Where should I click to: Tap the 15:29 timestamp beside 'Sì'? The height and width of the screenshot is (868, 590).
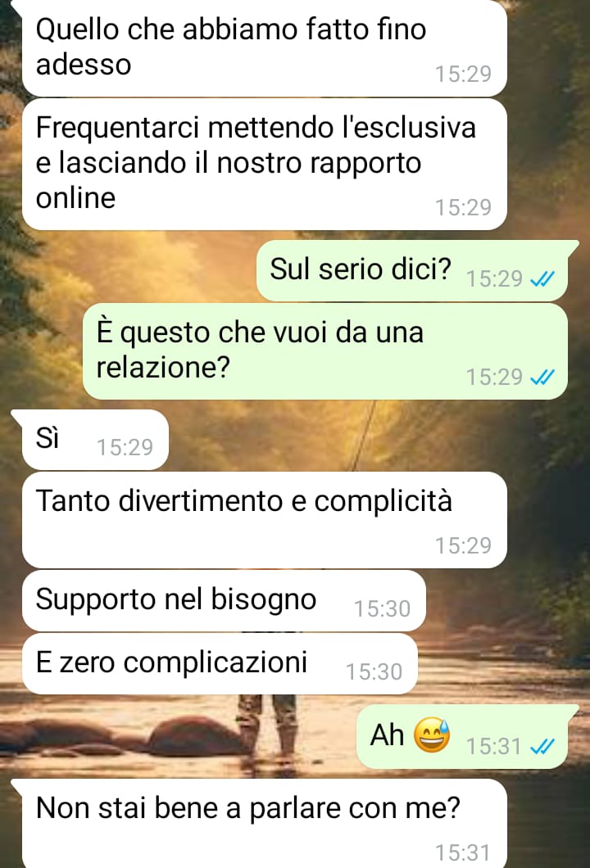pos(125,447)
